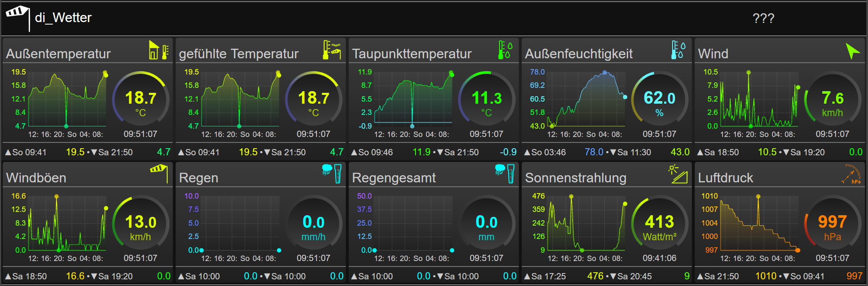Click Außenfeuchtigkeit maximum value 78.0
The height and width of the screenshot is (286, 868).
click(x=594, y=152)
